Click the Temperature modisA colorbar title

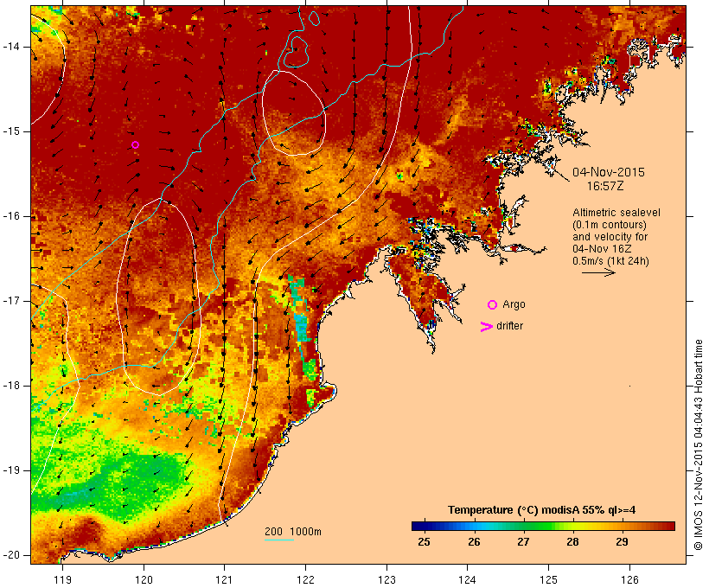(541, 510)
